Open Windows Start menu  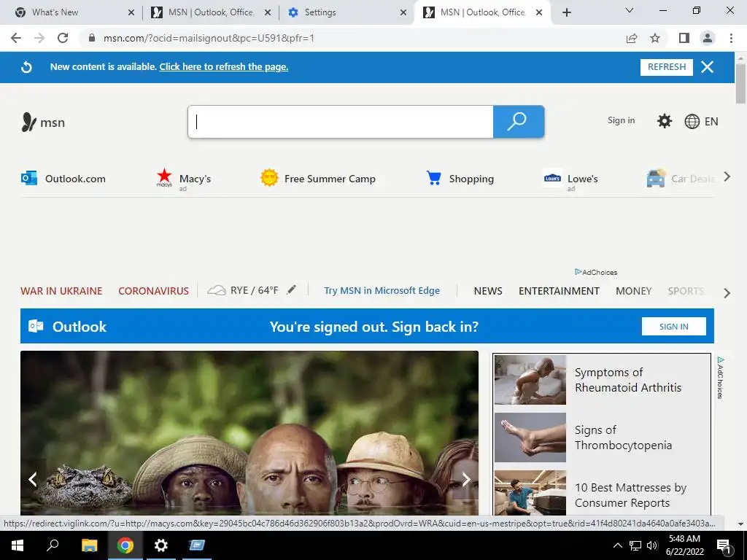(18, 545)
